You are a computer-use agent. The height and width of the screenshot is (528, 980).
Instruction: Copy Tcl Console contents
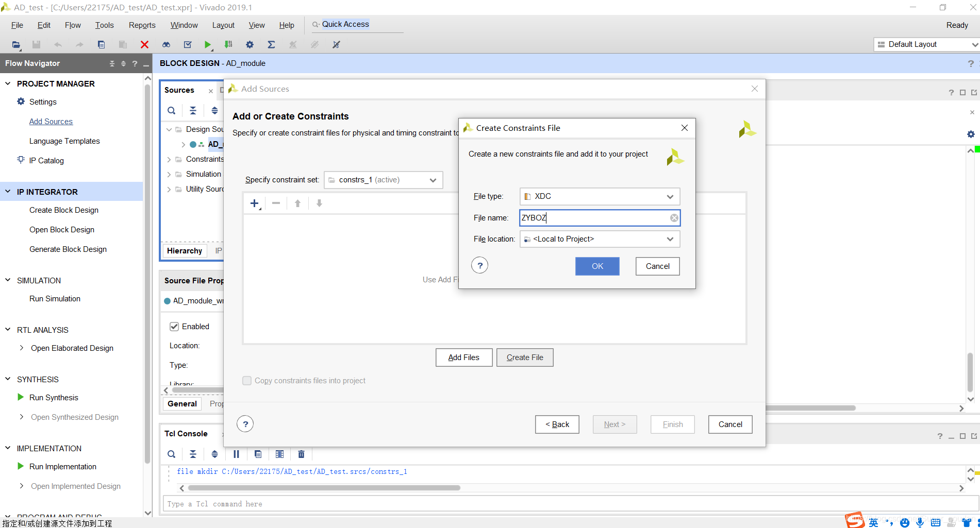coord(258,454)
